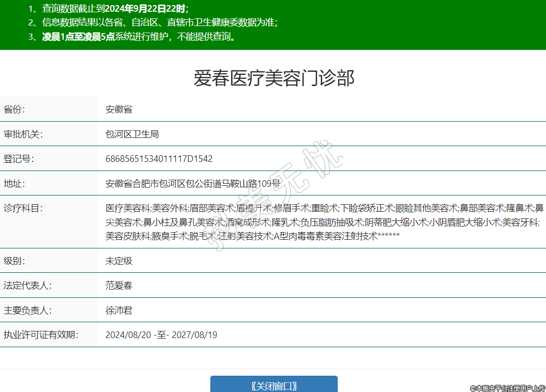
Task: Click the 诊疗科目 list of medical subjects
Action: click(324, 222)
